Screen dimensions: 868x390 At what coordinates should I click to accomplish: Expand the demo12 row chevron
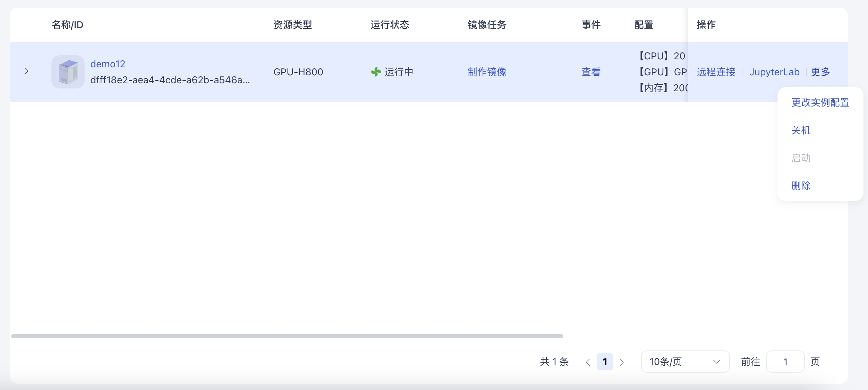click(x=26, y=71)
